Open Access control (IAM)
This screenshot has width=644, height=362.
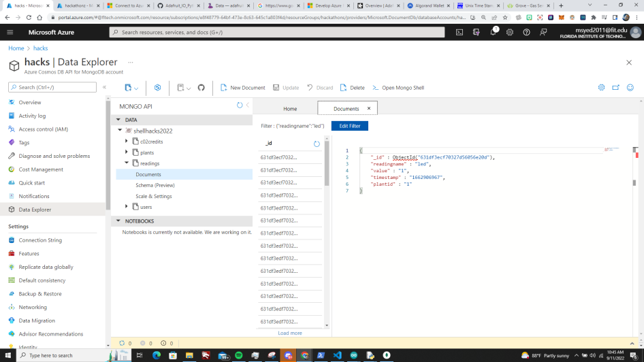[x=43, y=129]
